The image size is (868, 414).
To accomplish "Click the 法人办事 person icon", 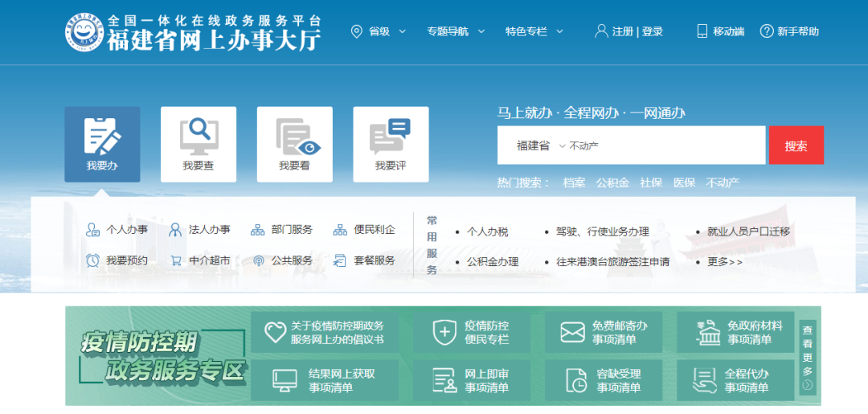I will (x=175, y=230).
